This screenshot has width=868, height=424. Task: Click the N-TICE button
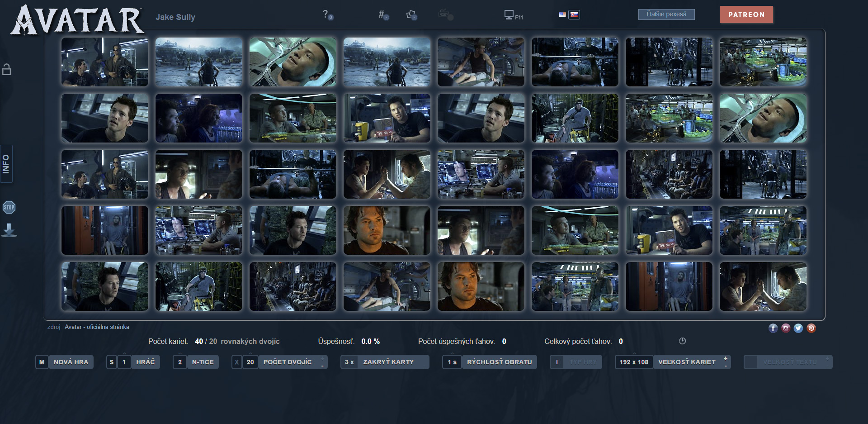[x=203, y=362]
